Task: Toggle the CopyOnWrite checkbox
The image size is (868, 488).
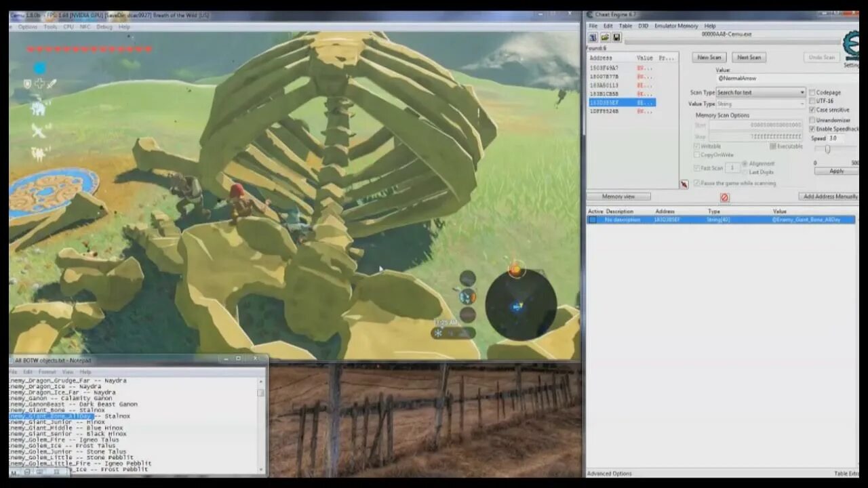Action: (696, 155)
